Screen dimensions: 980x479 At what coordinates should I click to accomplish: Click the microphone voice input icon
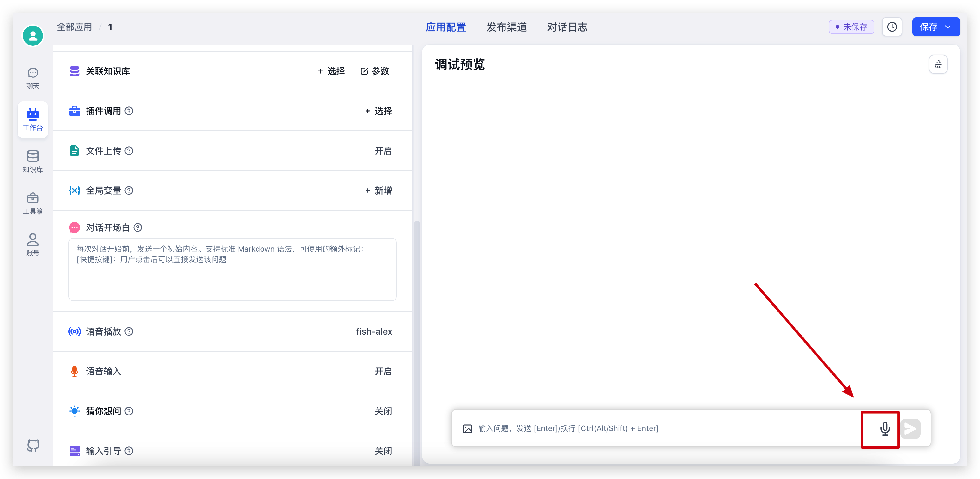click(885, 428)
